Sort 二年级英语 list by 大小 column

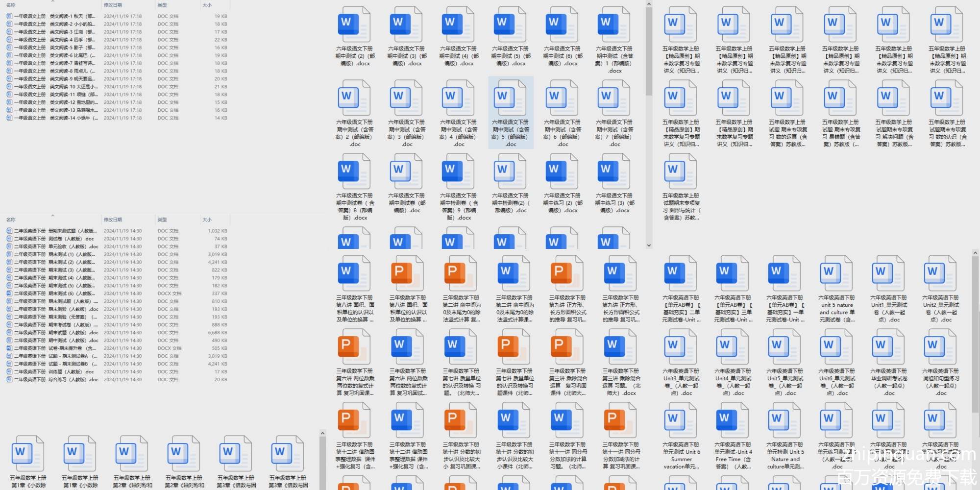click(x=207, y=220)
